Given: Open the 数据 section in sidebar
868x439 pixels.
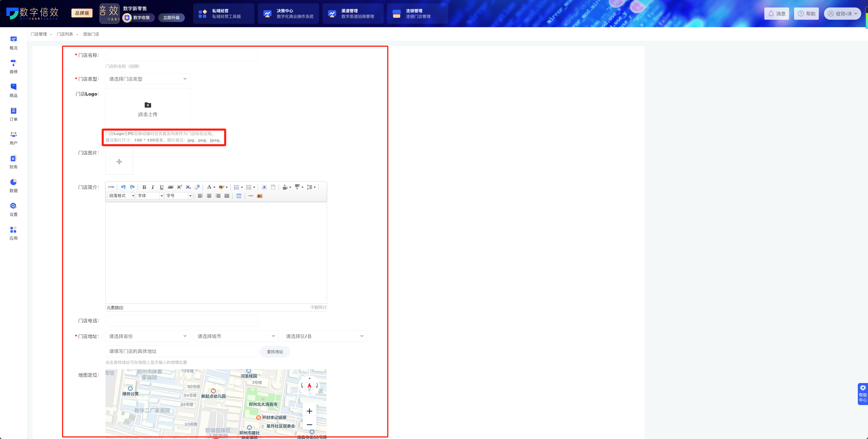Looking at the screenshot, I should click(13, 186).
